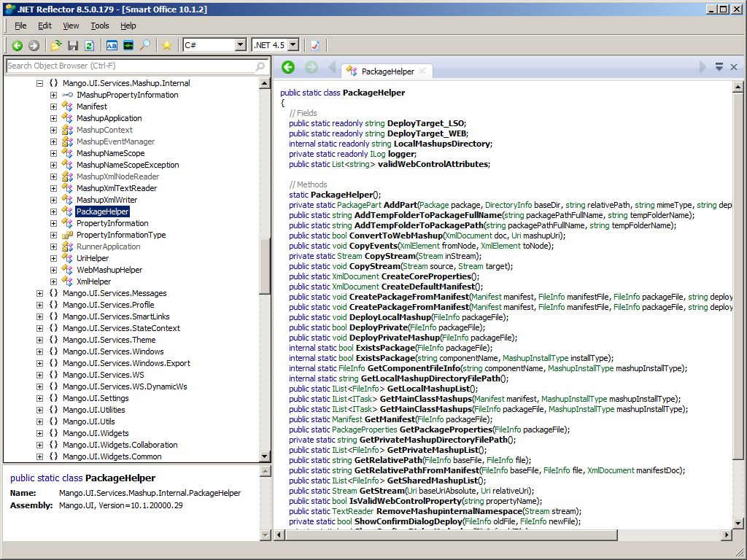Open the C# language dropdown
The width and height of the screenshot is (747, 560).
tap(241, 45)
